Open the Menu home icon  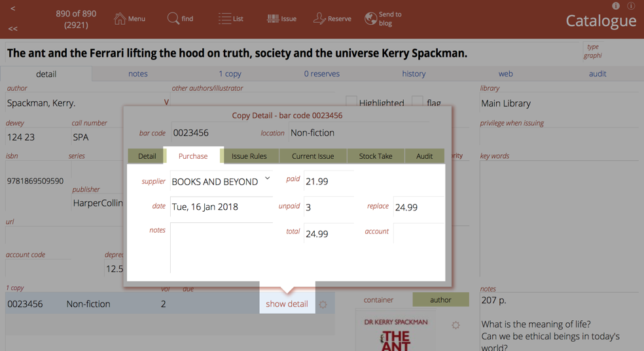click(x=120, y=19)
